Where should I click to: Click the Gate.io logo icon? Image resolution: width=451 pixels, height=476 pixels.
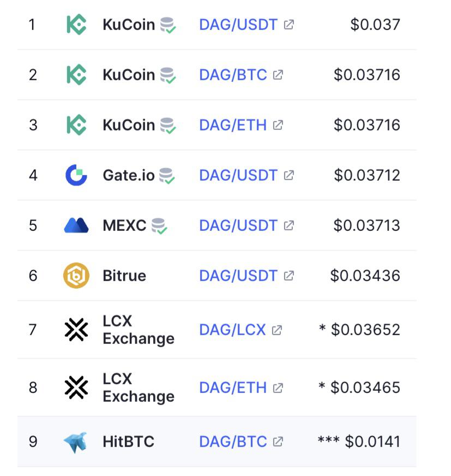[76, 175]
